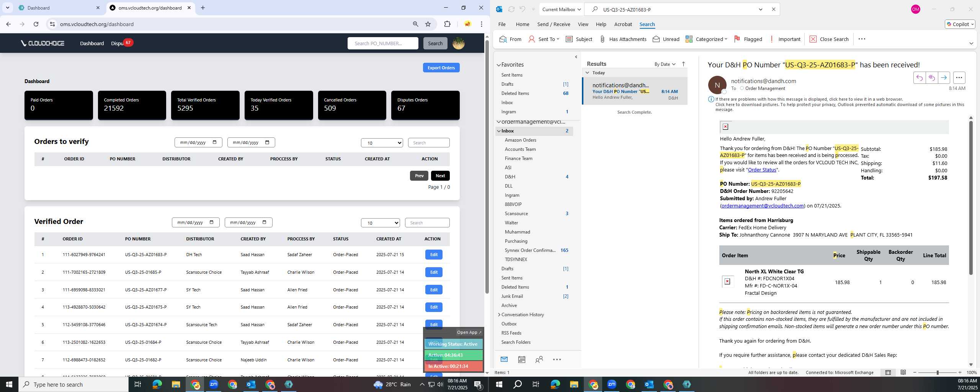
Task: Open Verified Order page-size dropdown
Action: [381, 223]
